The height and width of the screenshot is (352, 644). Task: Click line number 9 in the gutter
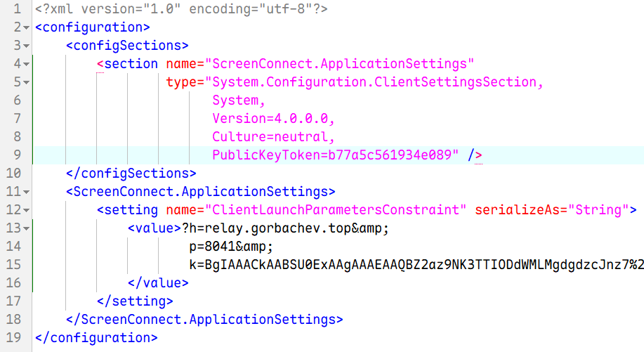[x=18, y=155]
